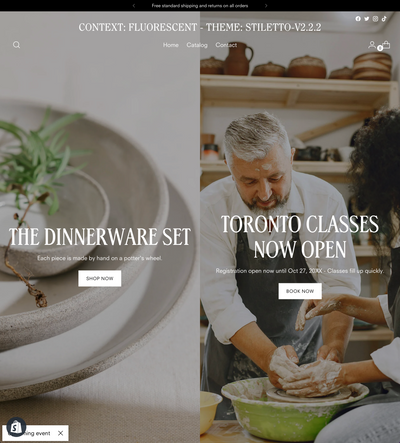Open the TikTok social link
Image resolution: width=400 pixels, height=443 pixels.
pos(384,19)
